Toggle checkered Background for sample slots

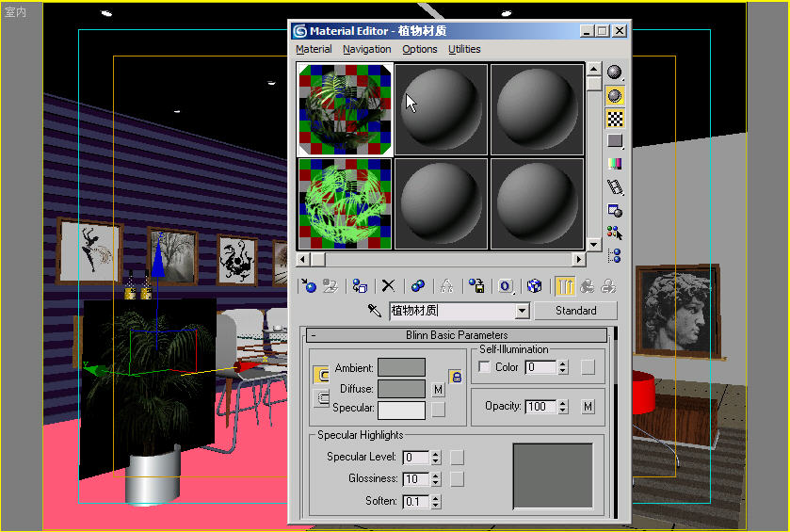(615, 119)
